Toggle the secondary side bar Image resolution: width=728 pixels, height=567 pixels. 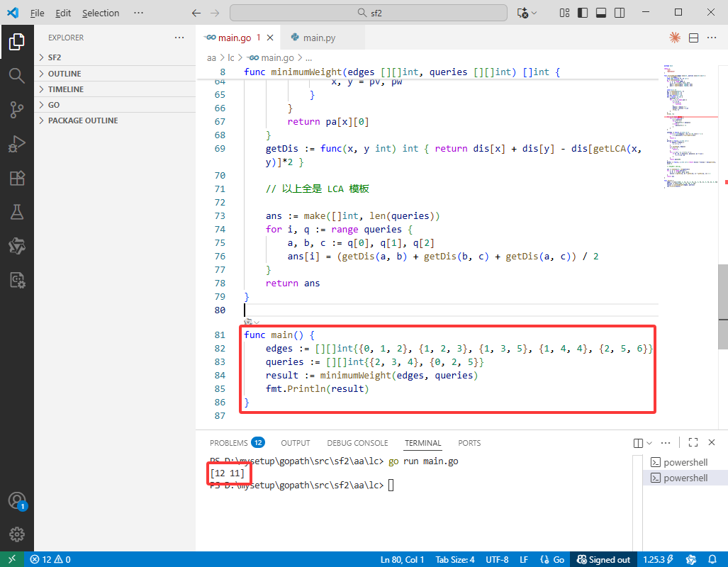[620, 13]
